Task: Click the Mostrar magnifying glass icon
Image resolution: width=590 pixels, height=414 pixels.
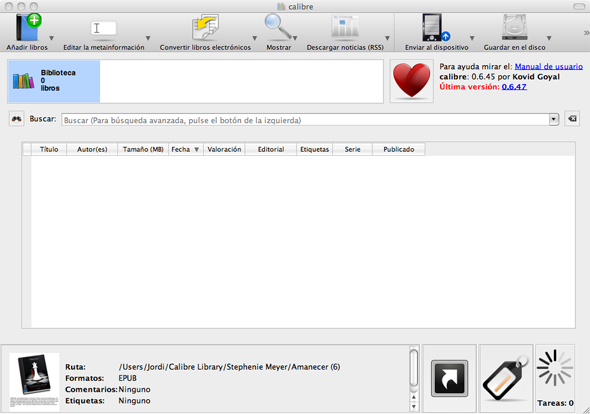Action: click(278, 27)
